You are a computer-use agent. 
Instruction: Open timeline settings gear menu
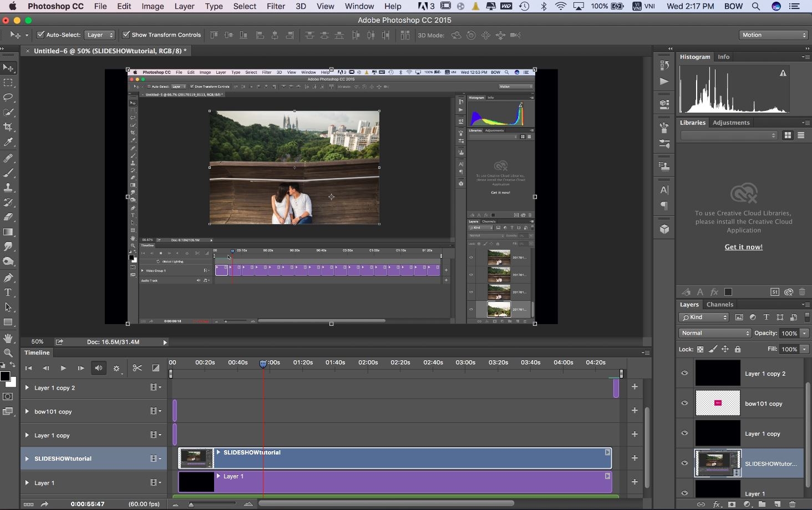point(116,368)
